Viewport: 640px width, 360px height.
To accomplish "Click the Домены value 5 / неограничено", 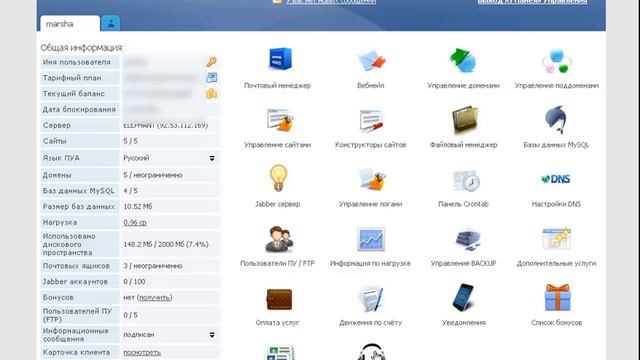I will (x=153, y=175).
